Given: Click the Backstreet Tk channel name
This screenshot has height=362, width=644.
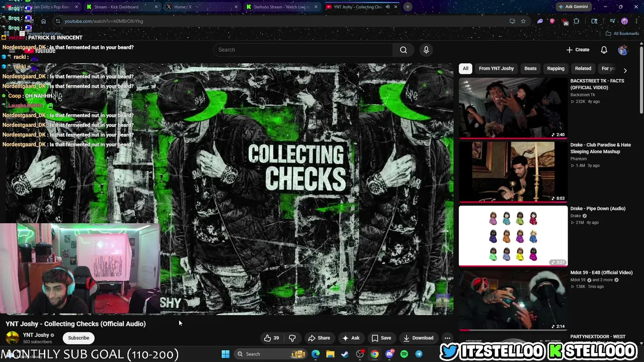Looking at the screenshot, I should [583, 95].
